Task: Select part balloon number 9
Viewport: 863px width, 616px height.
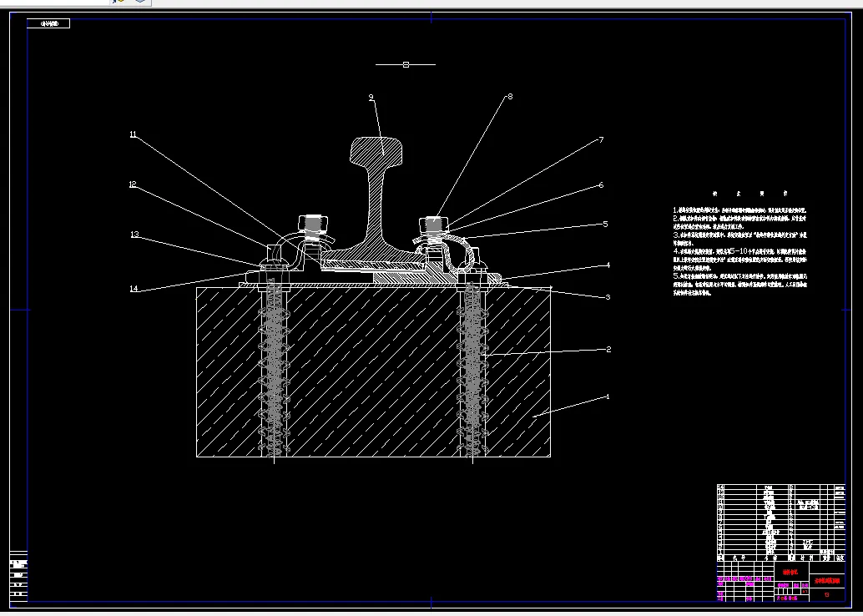Action: coord(371,98)
